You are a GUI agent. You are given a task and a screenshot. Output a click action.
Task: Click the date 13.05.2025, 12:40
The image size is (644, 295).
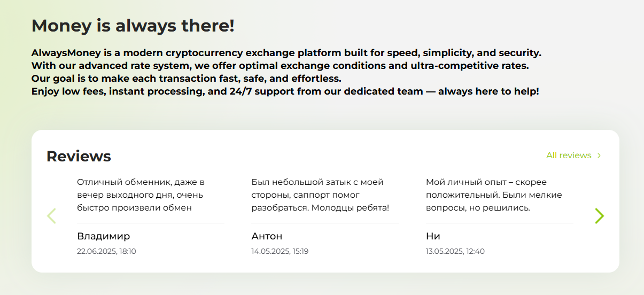pos(455,251)
